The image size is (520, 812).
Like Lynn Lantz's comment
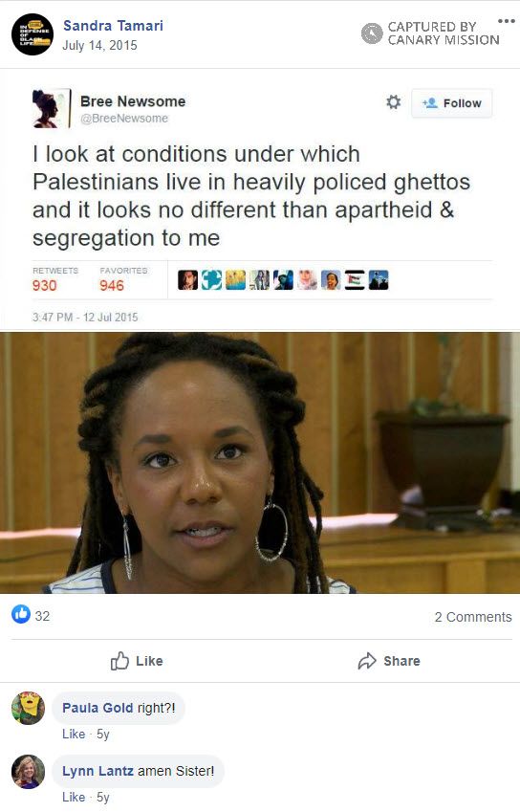click(x=74, y=797)
